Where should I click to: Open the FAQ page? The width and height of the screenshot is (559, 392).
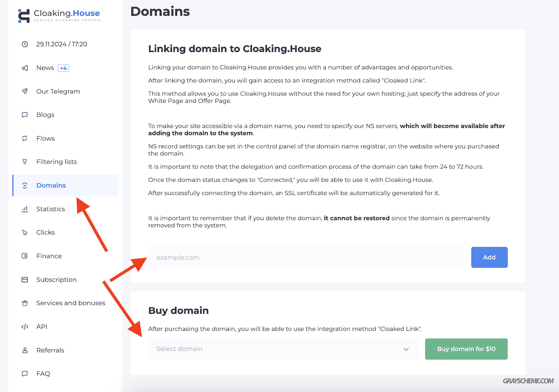(43, 373)
